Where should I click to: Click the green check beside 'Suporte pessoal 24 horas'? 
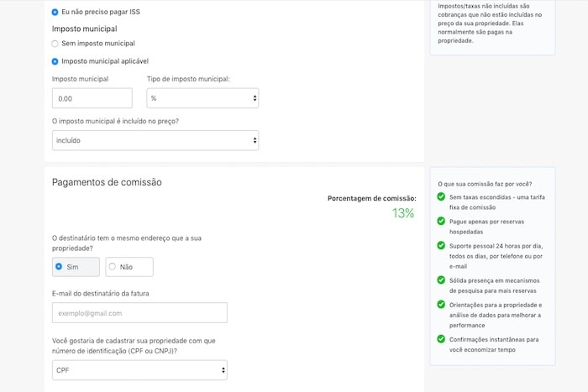(441, 245)
